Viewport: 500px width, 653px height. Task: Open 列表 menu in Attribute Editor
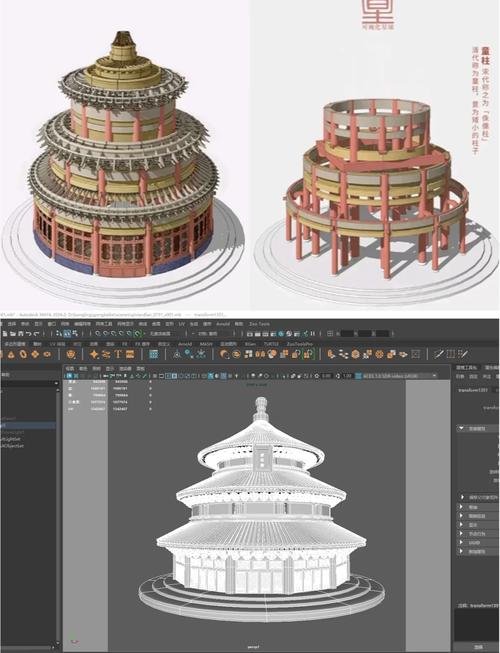point(460,376)
